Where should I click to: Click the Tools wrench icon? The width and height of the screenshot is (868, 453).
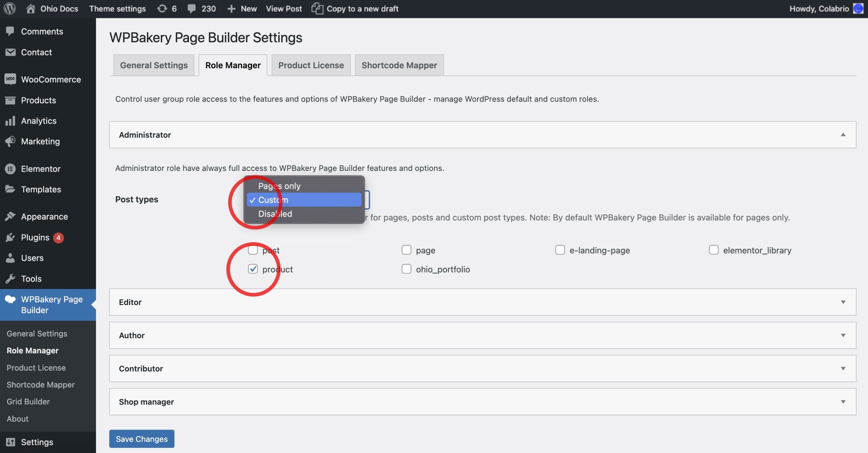coord(10,279)
